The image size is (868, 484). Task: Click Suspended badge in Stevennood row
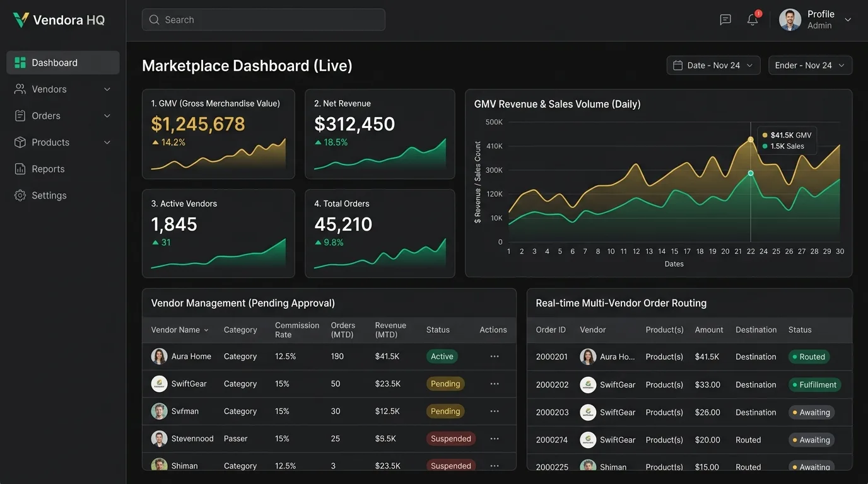click(451, 439)
